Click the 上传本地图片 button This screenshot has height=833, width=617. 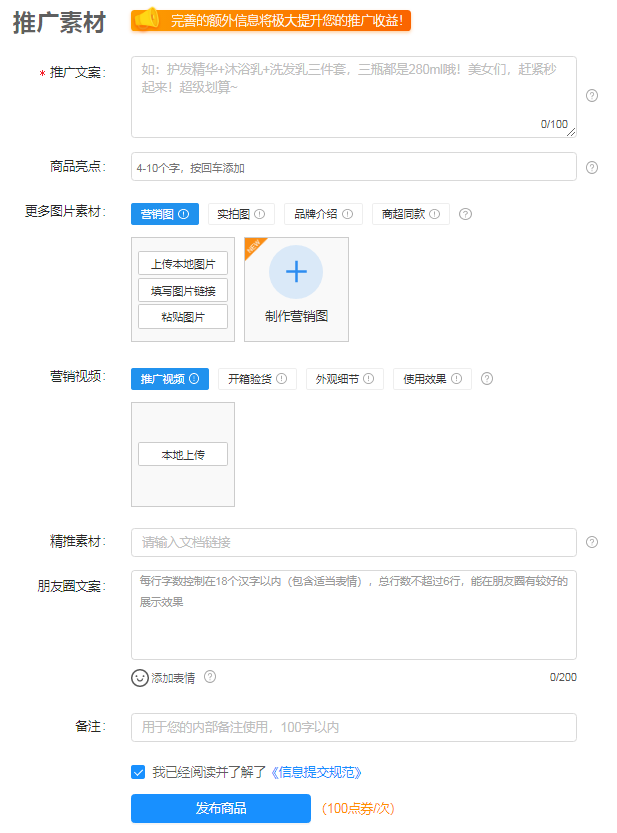click(183, 264)
